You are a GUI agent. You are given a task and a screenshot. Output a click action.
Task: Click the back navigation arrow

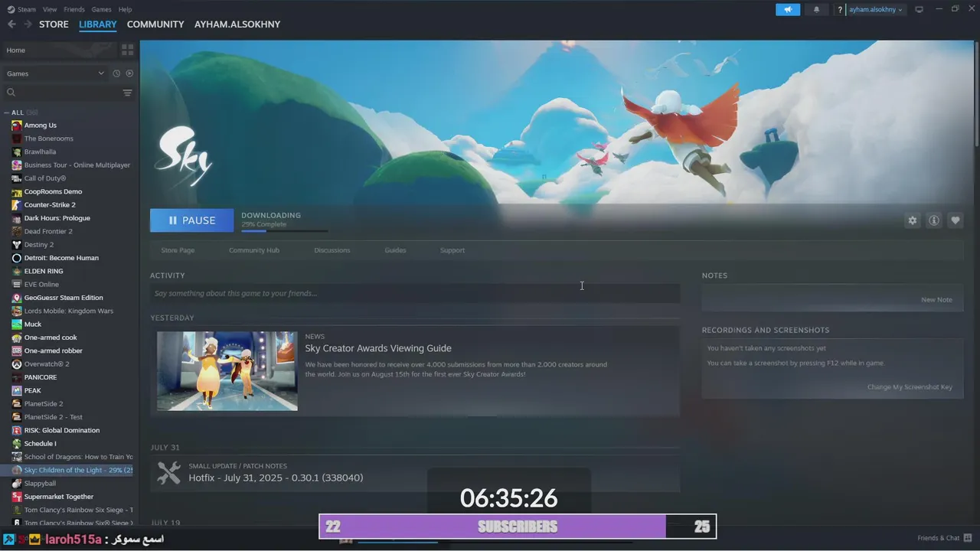tap(11, 24)
